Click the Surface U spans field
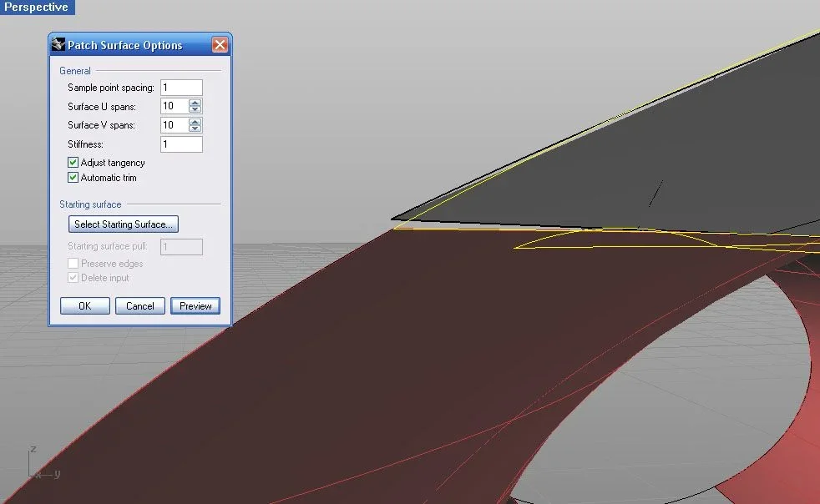820x504 pixels. click(x=175, y=106)
